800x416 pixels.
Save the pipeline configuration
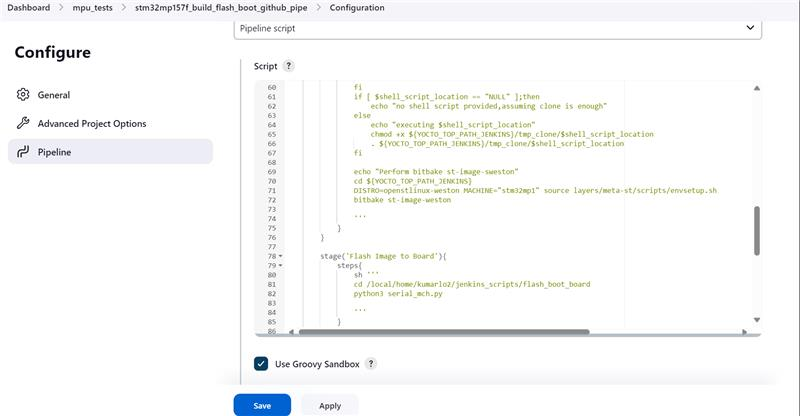tap(262, 405)
